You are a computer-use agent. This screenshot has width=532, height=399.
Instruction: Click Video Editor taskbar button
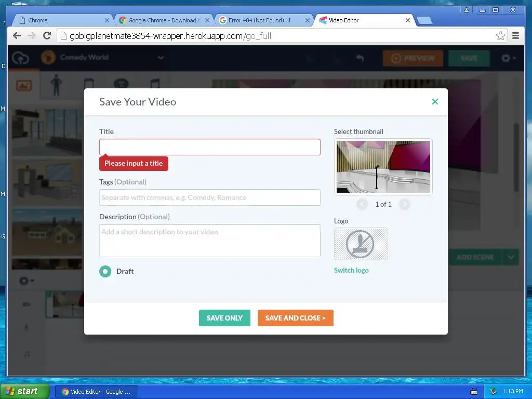(x=96, y=392)
